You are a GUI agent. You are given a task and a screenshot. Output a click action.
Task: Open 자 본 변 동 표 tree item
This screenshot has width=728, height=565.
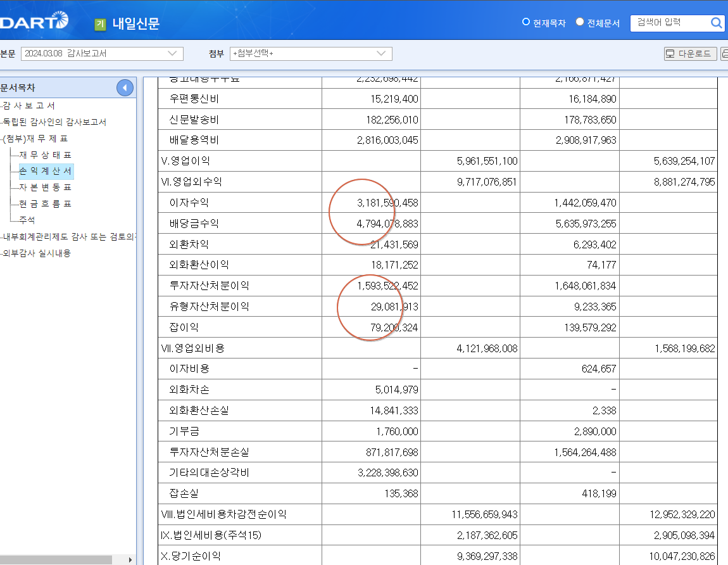[x=45, y=187]
